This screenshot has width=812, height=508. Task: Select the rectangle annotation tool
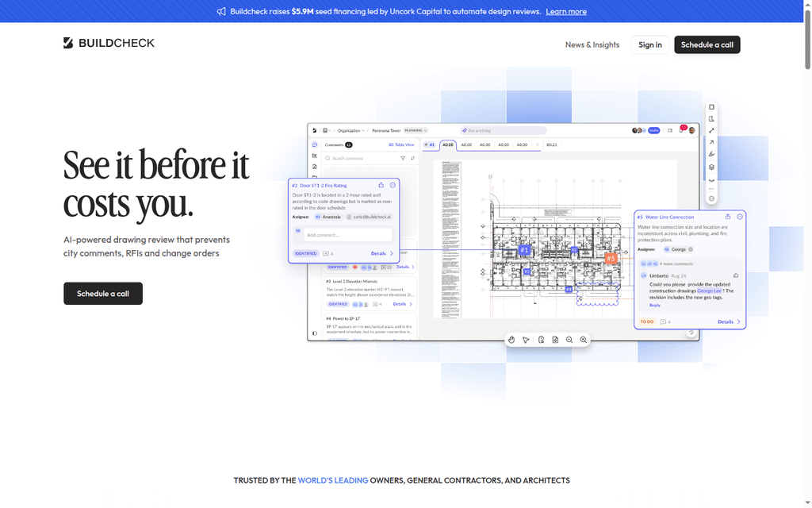point(711,107)
